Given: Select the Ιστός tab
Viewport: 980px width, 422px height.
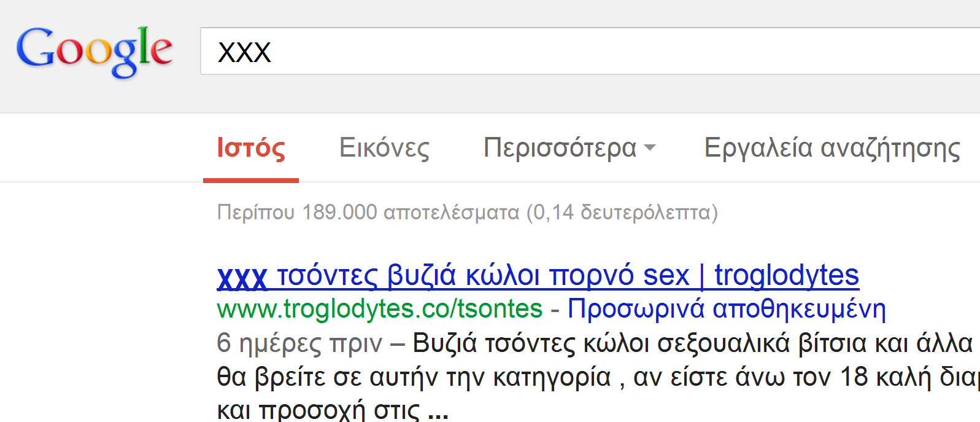Looking at the screenshot, I should (251, 148).
